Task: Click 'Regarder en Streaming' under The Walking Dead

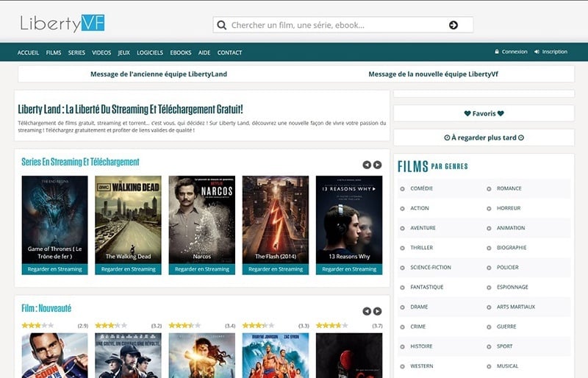Action: click(x=128, y=269)
